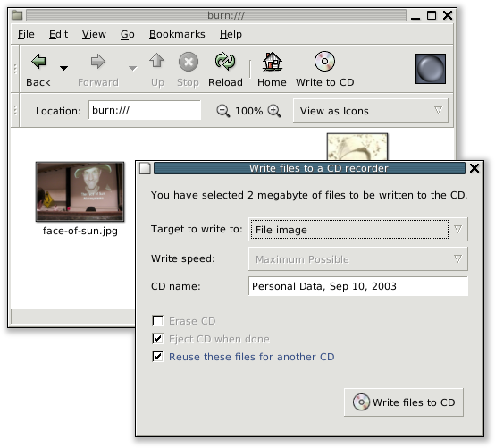Viewport: 495px width, 448px height.
Task: Click the Up arrow toolbar icon
Action: coord(157,61)
